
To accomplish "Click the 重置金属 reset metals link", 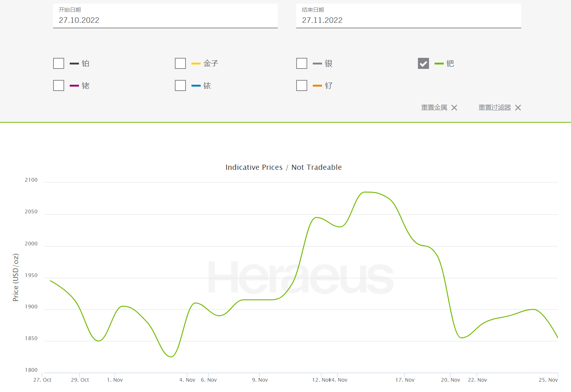I will (x=434, y=108).
